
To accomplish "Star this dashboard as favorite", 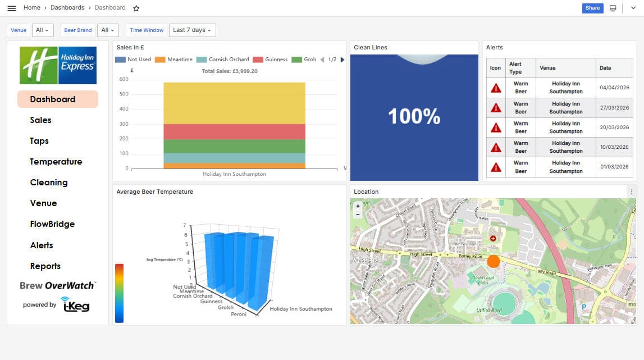I will click(x=136, y=8).
